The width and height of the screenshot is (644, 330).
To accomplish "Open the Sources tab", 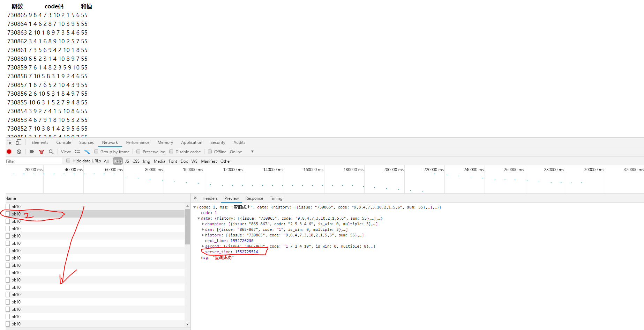I will (87, 142).
